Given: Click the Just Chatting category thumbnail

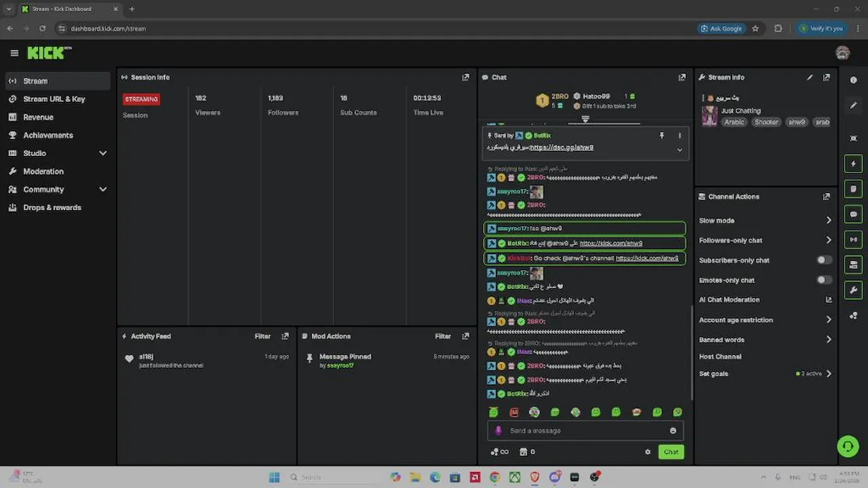Looking at the screenshot, I should click(x=709, y=116).
